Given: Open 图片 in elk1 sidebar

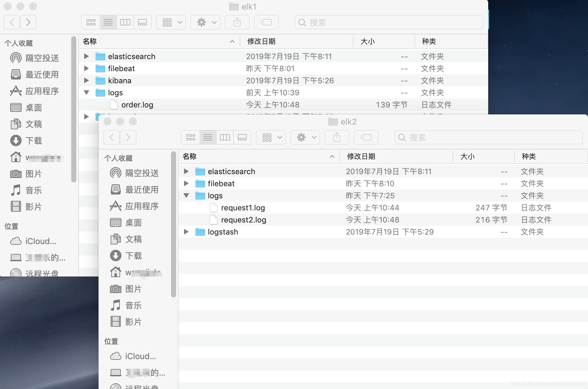Looking at the screenshot, I should click(27, 174).
